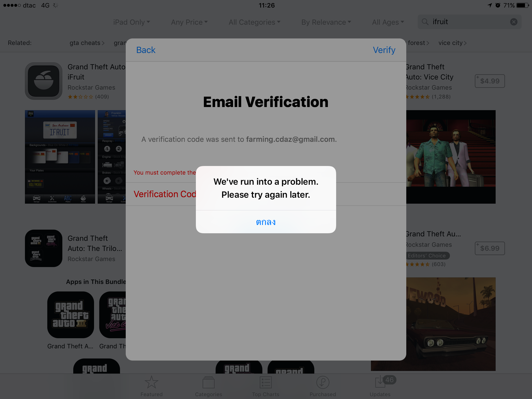
Task: Open the By Relevance sort dropdown
Action: point(326,22)
